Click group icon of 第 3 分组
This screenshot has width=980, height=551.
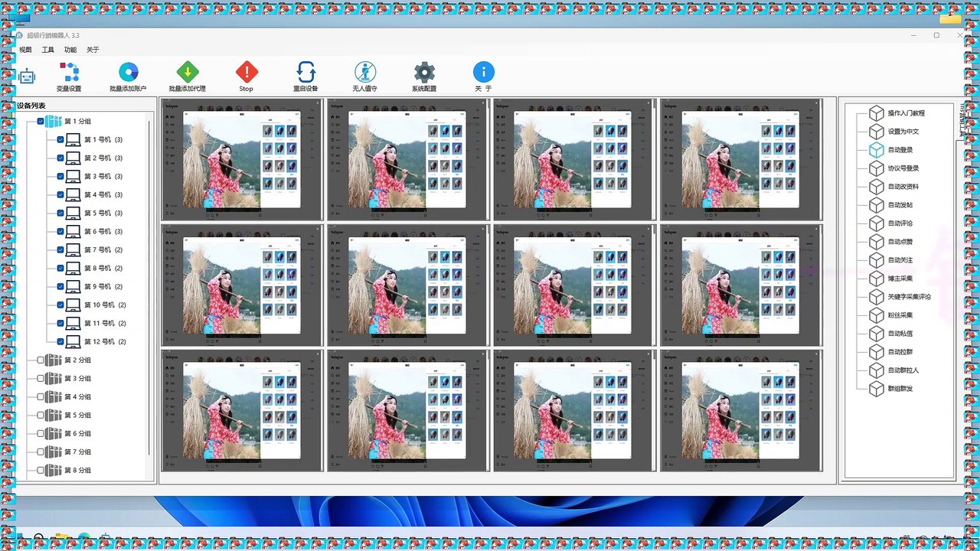point(54,379)
